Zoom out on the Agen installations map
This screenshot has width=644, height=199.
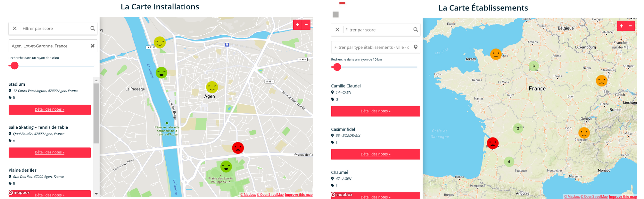pos(306,25)
